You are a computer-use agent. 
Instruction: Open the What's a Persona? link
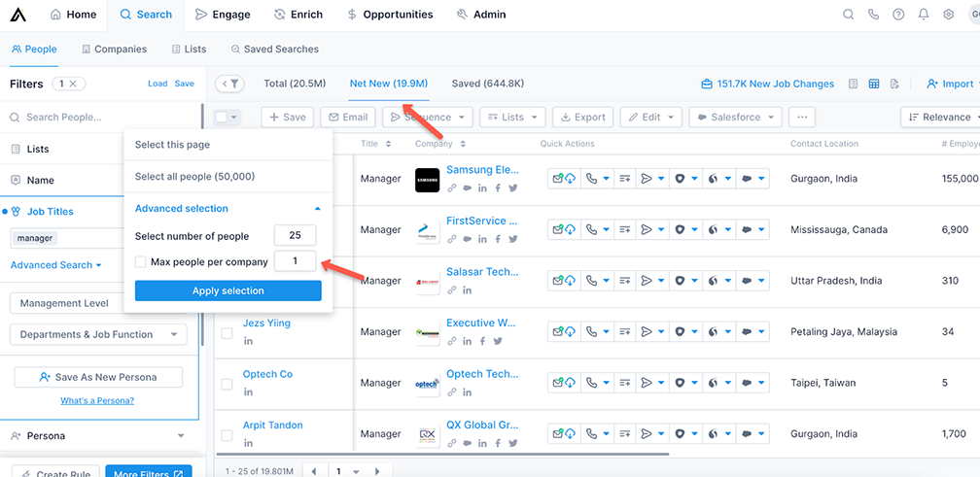point(97,400)
